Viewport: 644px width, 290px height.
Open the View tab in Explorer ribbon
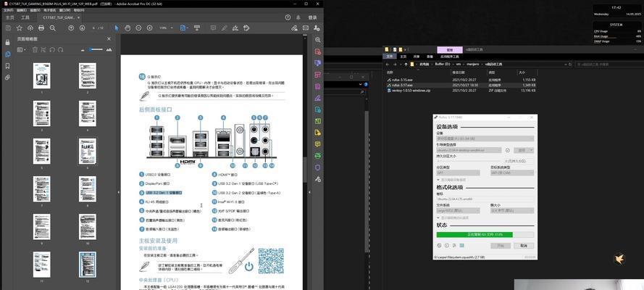click(430, 57)
